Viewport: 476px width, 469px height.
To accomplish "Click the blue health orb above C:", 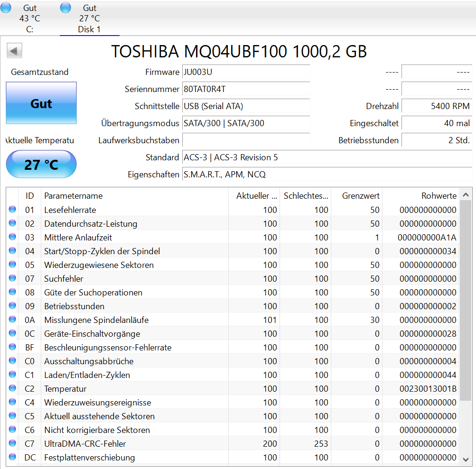I will [x=6, y=7].
